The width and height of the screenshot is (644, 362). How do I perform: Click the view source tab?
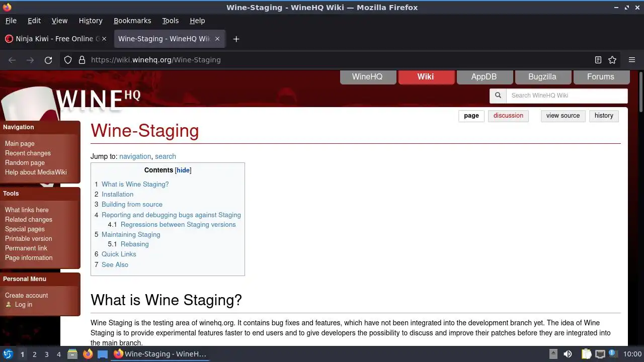[x=563, y=116]
